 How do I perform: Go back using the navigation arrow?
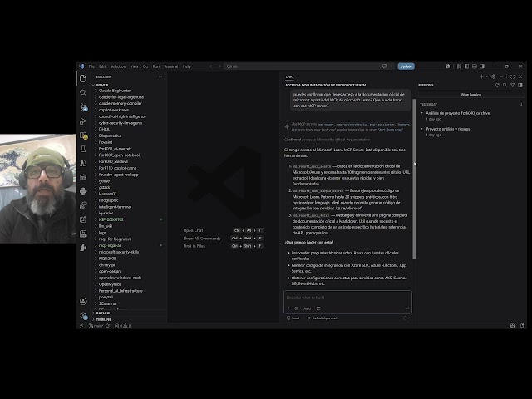point(211,66)
